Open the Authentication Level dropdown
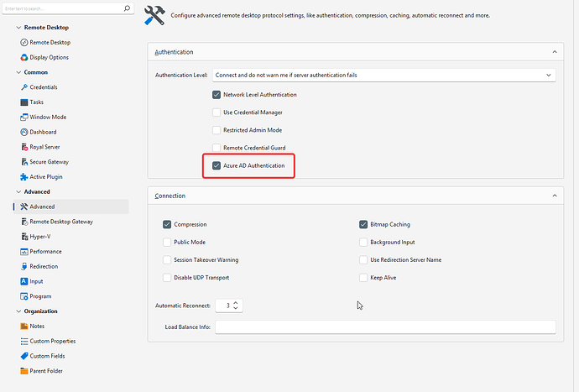This screenshot has width=579, height=392. point(383,75)
